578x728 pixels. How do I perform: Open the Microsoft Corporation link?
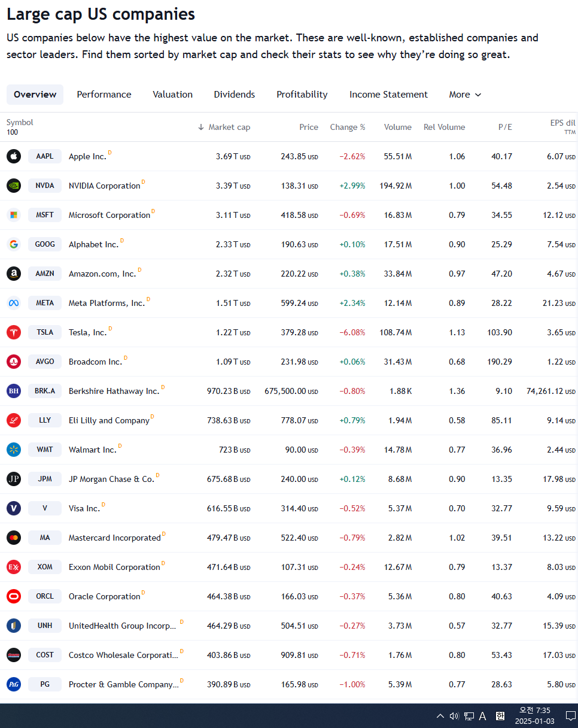point(109,216)
